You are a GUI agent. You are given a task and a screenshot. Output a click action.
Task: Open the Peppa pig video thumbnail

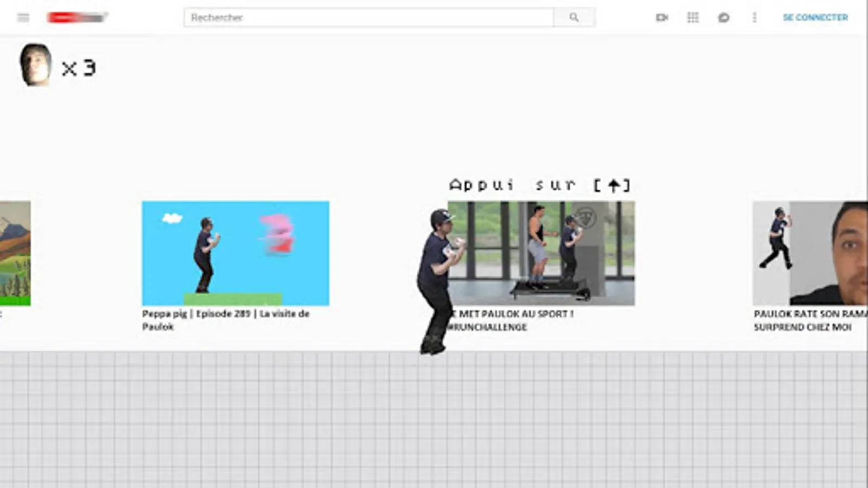pos(235,253)
